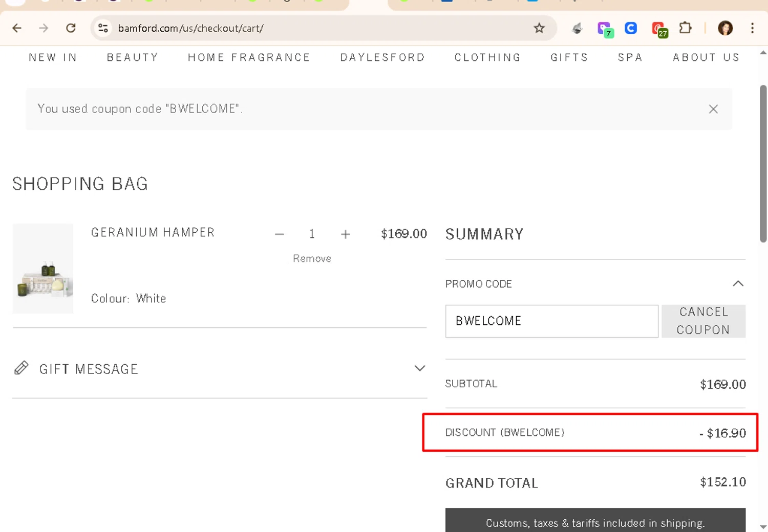The width and height of the screenshot is (768, 532).
Task: Click the grey bird extension icon
Action: pyautogui.click(x=577, y=28)
